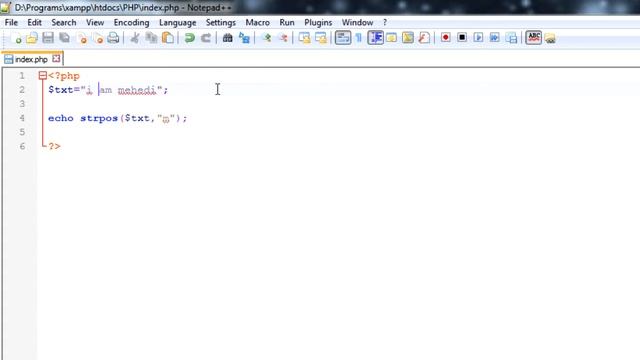Paste with the clipboard icon
The image size is (640, 360).
pyautogui.click(x=168, y=38)
